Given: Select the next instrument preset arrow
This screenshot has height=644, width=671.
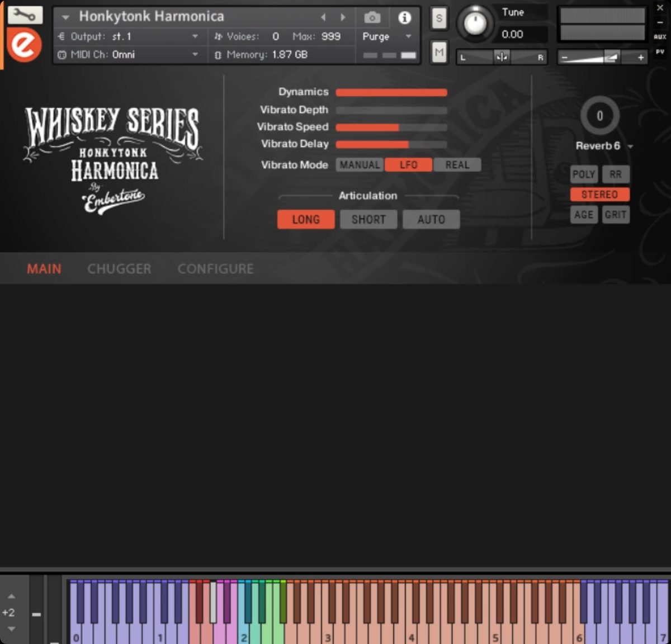Looking at the screenshot, I should (343, 17).
